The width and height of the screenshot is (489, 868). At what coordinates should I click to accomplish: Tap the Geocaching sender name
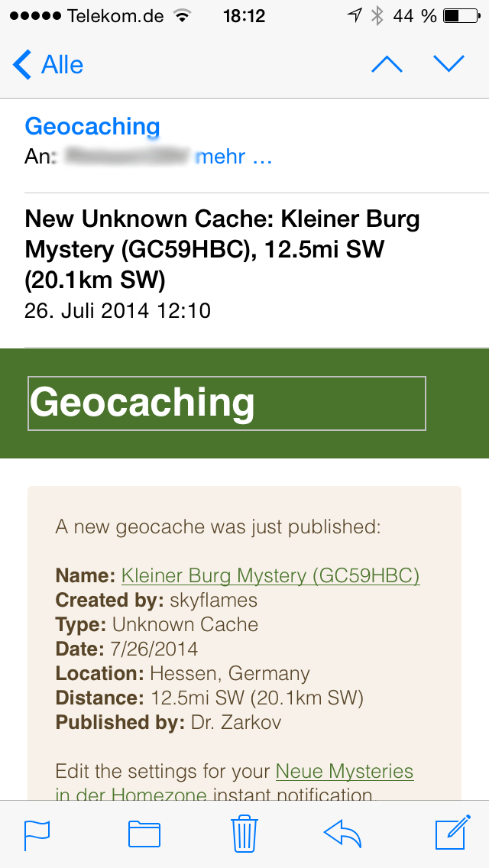[92, 127]
